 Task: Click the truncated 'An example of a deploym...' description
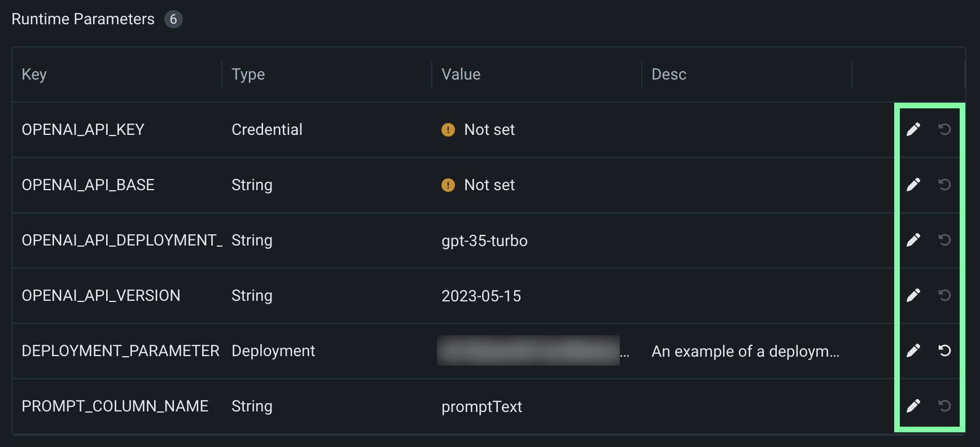tap(745, 351)
